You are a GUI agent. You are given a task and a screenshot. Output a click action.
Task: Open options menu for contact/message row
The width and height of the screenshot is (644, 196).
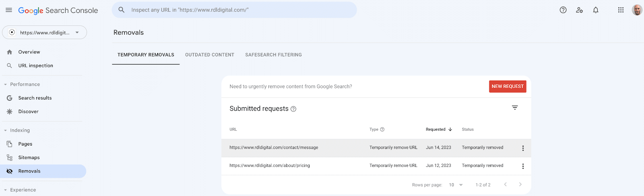click(523, 148)
